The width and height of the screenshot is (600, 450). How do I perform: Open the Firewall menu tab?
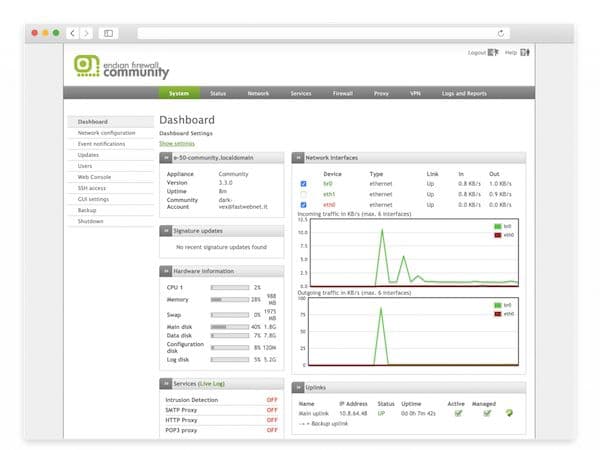pyautogui.click(x=343, y=93)
